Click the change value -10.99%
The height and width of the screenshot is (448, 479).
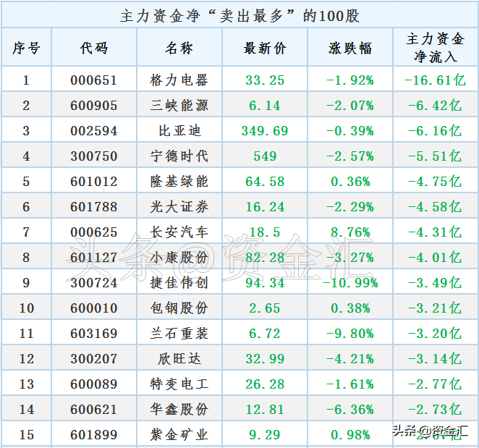pos(350,283)
